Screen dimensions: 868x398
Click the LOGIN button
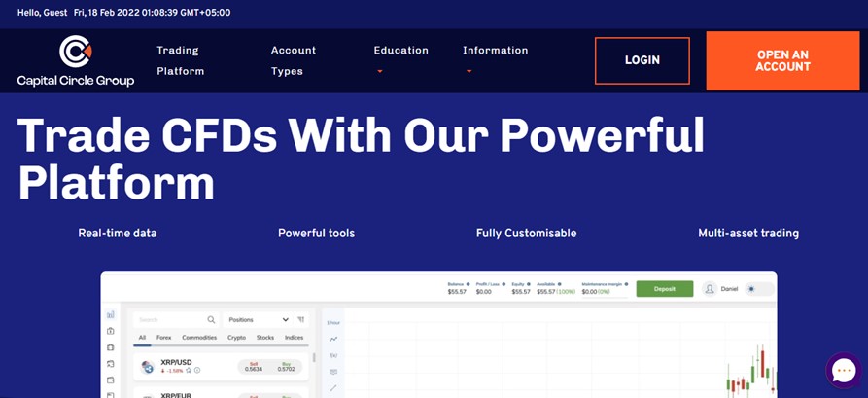642,60
